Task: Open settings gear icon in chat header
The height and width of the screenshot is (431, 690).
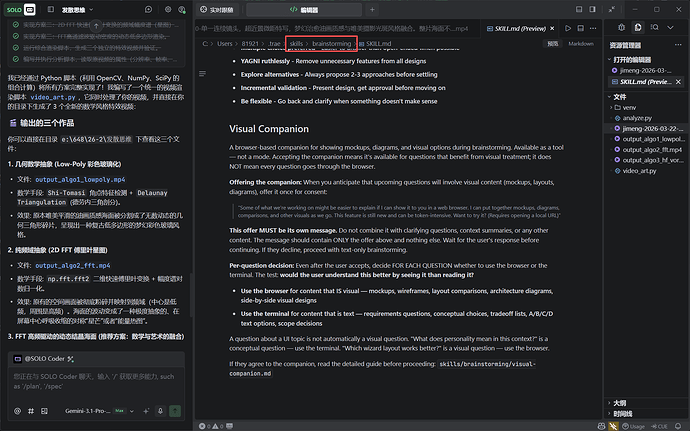Action: [168, 9]
